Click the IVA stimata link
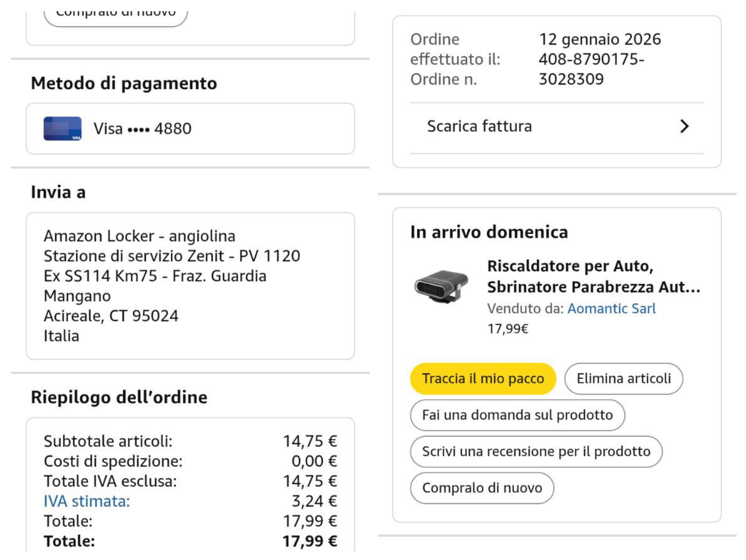 pyautogui.click(x=87, y=501)
